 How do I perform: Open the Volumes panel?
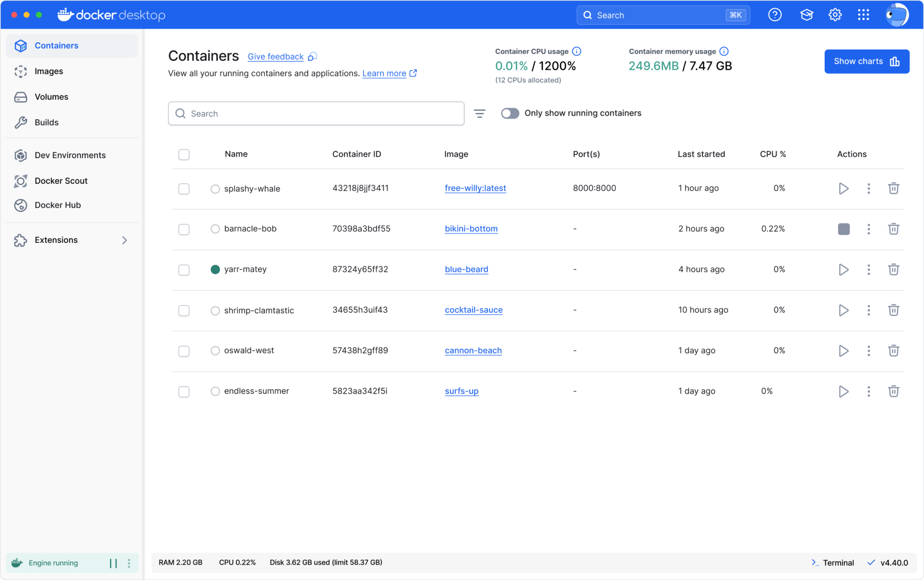pyautogui.click(x=51, y=97)
